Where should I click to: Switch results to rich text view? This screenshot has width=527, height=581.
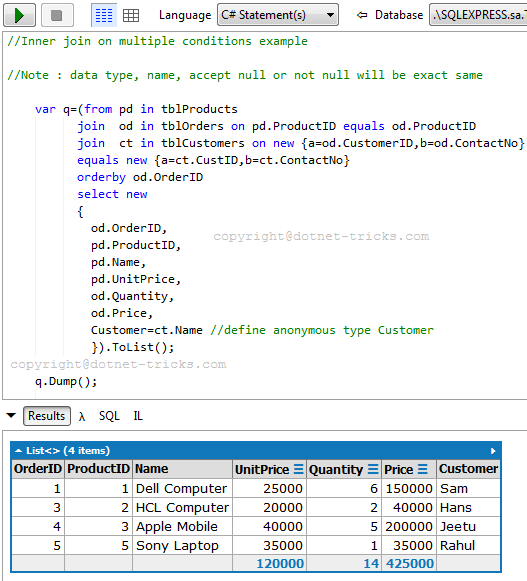point(104,15)
